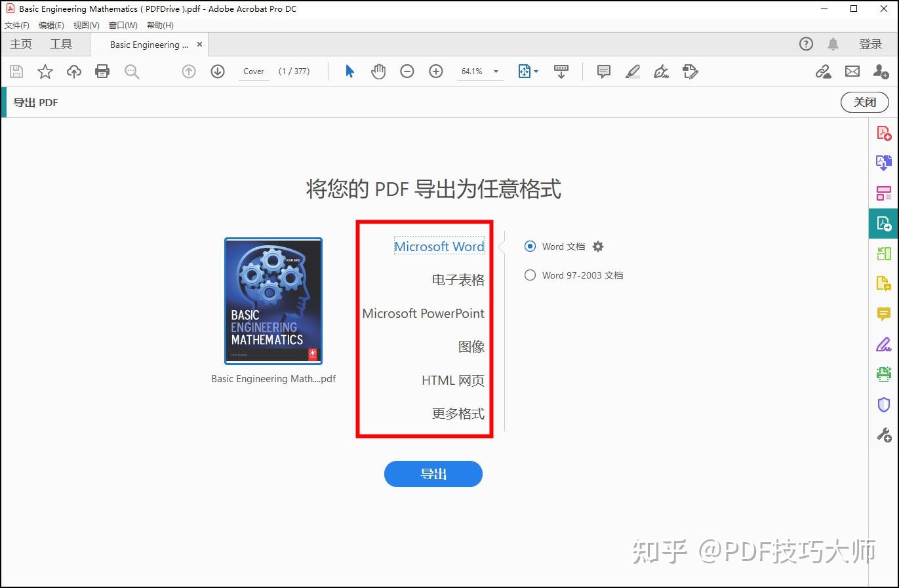
Task: Share a link to the file
Action: (824, 71)
